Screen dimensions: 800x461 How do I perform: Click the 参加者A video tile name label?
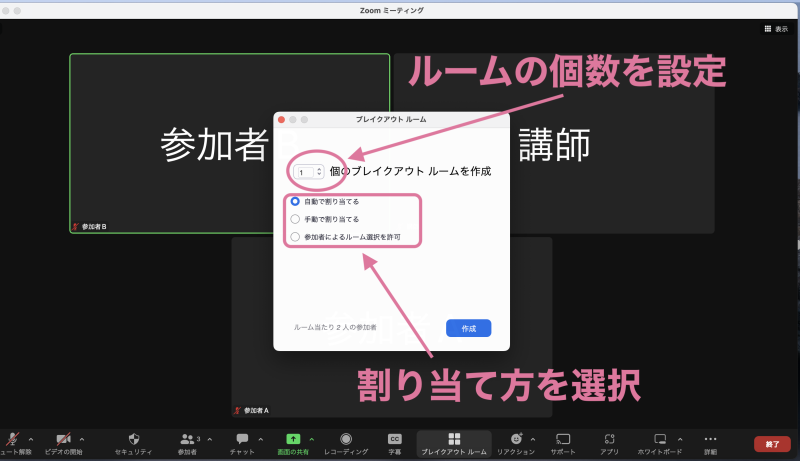(256, 411)
